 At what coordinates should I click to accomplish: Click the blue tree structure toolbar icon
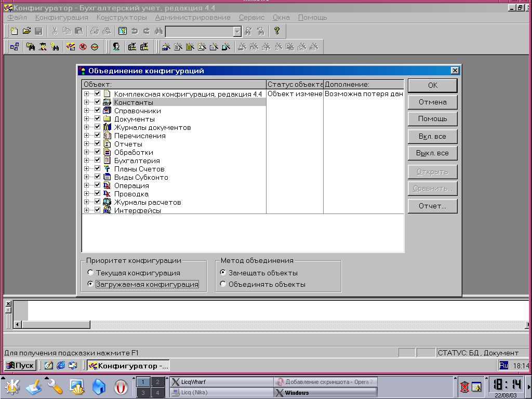(15, 47)
